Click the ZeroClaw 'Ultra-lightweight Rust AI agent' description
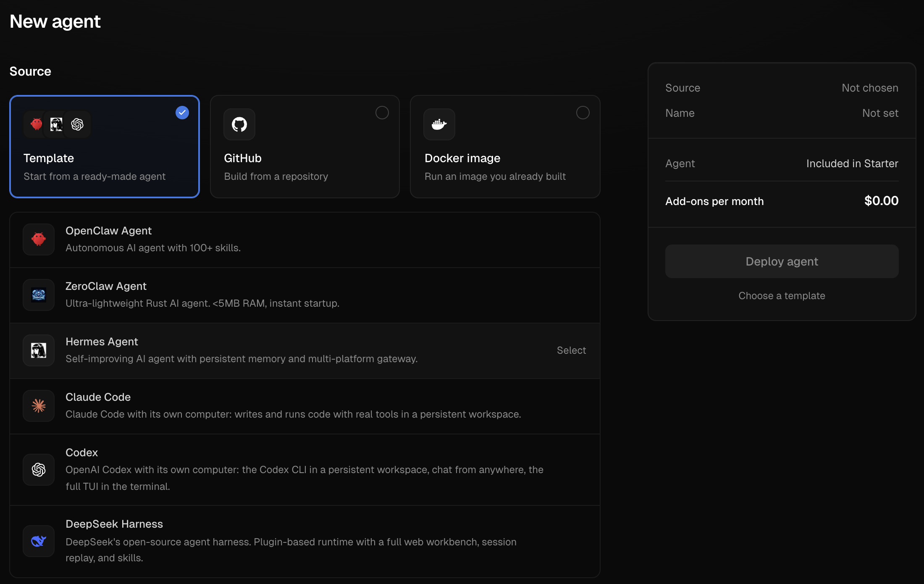The width and height of the screenshot is (924, 584). click(202, 303)
